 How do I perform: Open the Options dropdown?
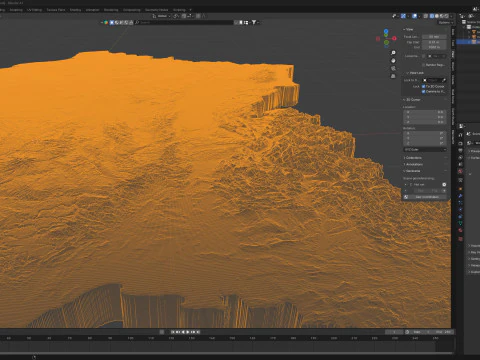pos(445,22)
